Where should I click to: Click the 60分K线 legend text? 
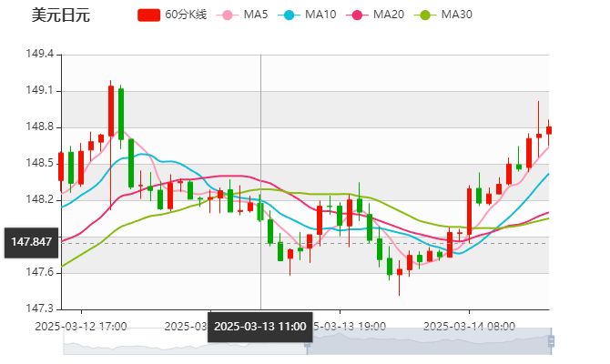(186, 15)
